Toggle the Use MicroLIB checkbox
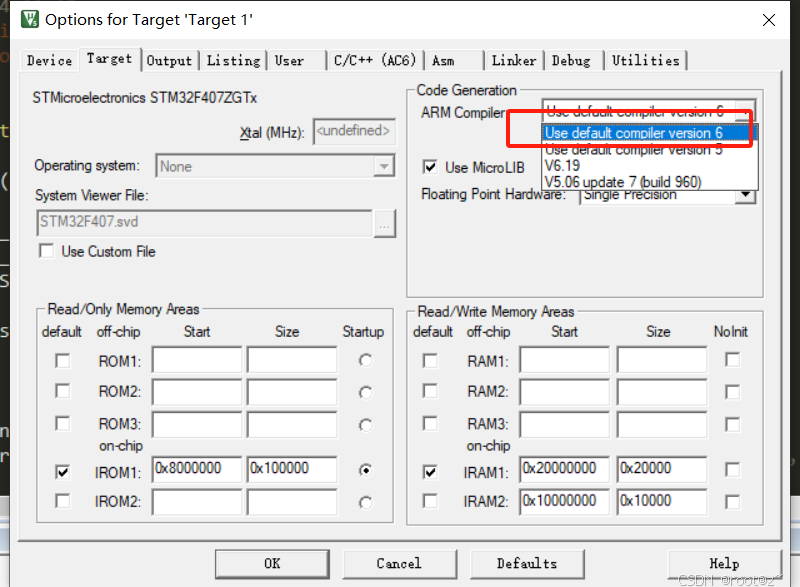The width and height of the screenshot is (800, 587). pos(430,167)
